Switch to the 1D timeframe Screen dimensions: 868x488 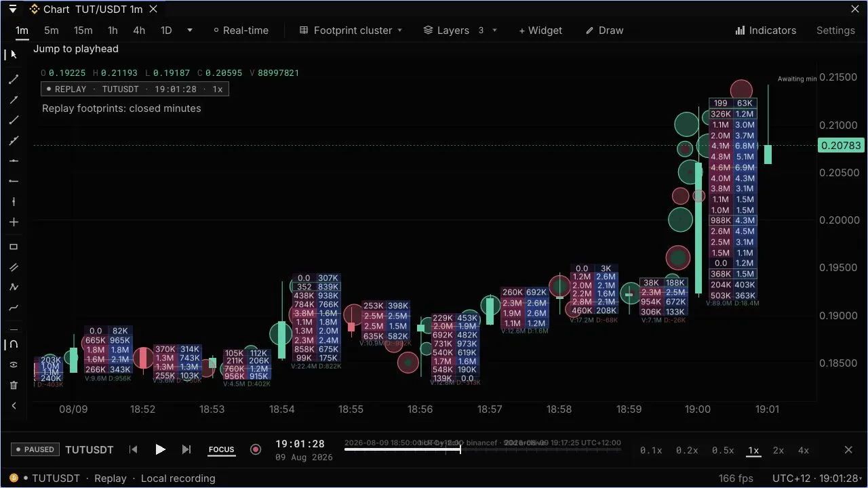pyautogui.click(x=166, y=30)
